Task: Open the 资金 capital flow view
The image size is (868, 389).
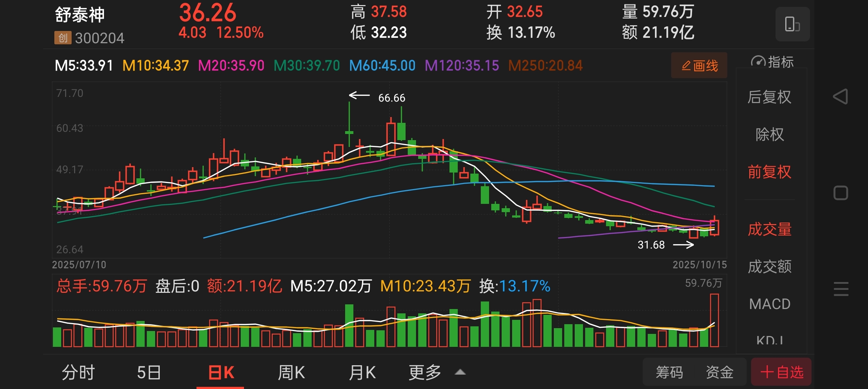Action: click(719, 372)
